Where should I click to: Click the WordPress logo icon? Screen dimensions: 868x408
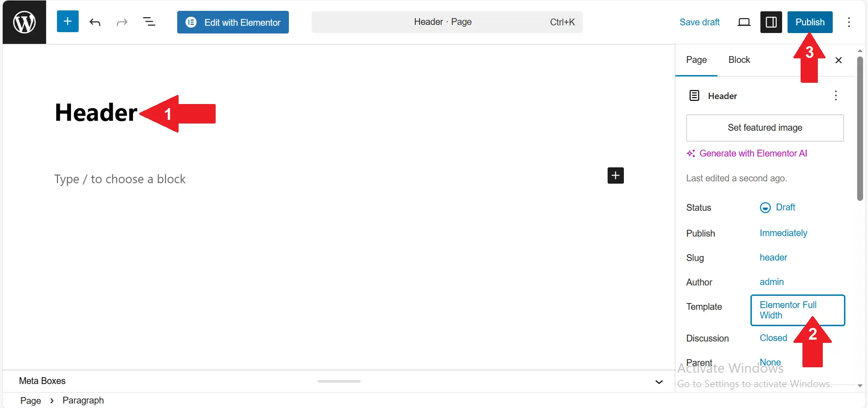23,22
